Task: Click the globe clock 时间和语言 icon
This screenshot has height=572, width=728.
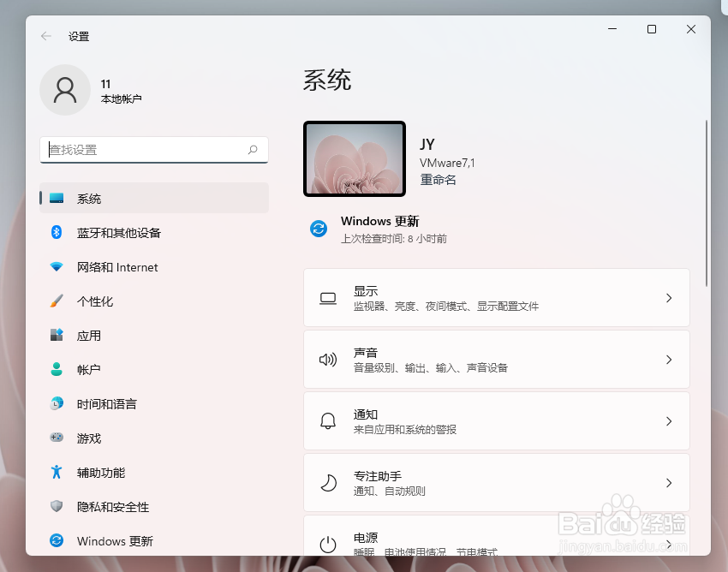Action: point(57,403)
